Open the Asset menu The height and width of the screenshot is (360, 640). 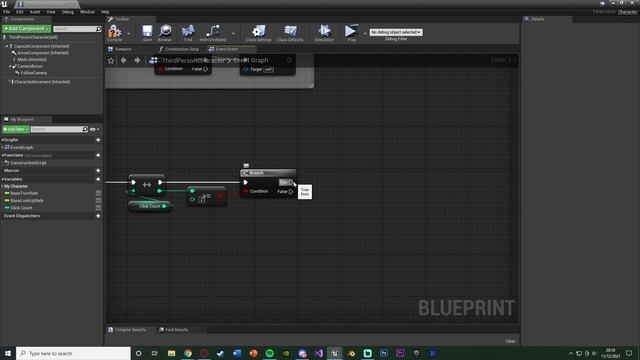click(x=35, y=12)
